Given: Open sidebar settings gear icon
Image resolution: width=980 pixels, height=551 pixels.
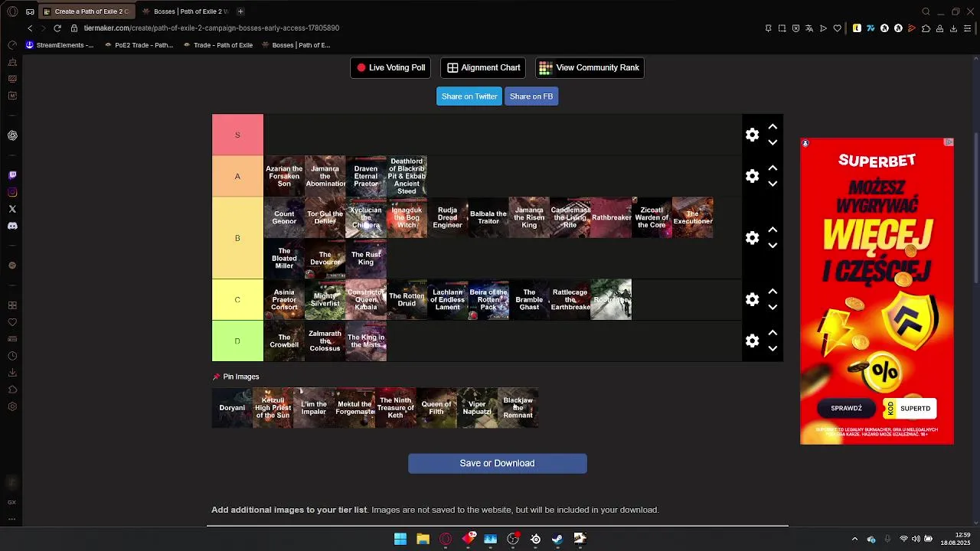Looking at the screenshot, I should (12, 406).
